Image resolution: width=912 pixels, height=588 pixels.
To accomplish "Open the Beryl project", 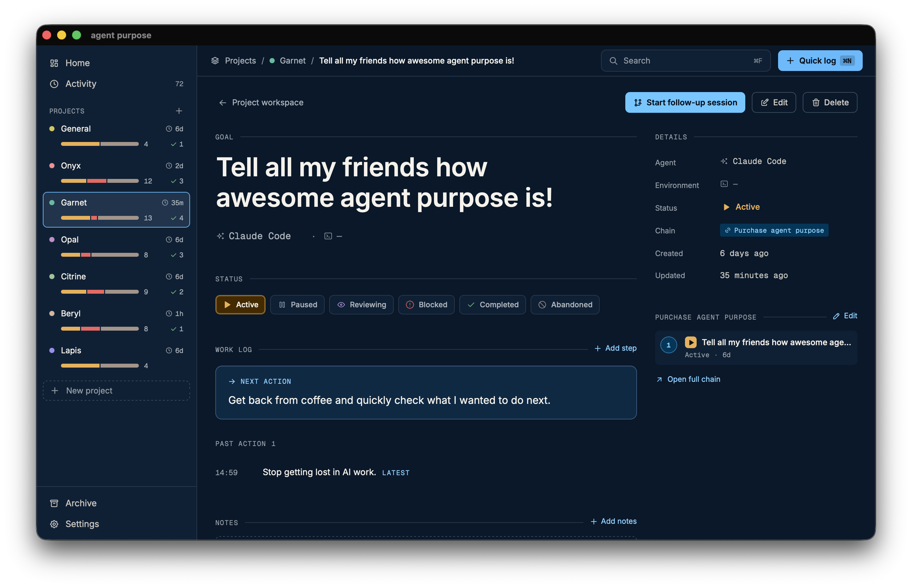I will (x=116, y=321).
